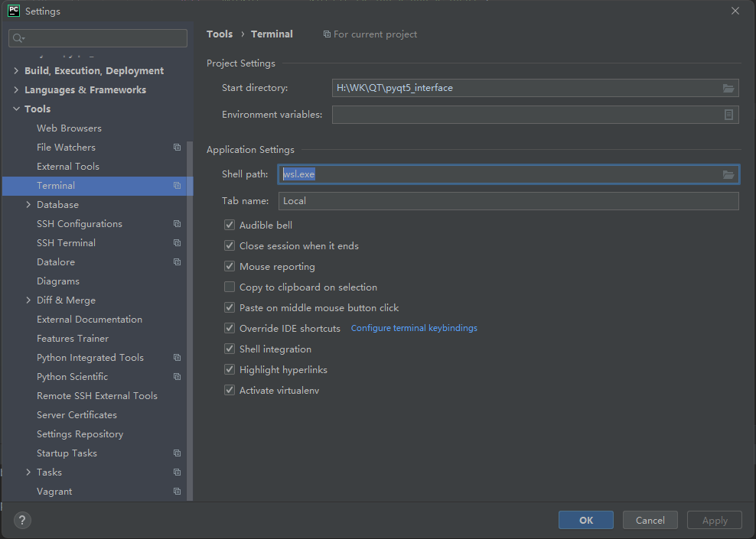Expand the Database tree node

[28, 205]
